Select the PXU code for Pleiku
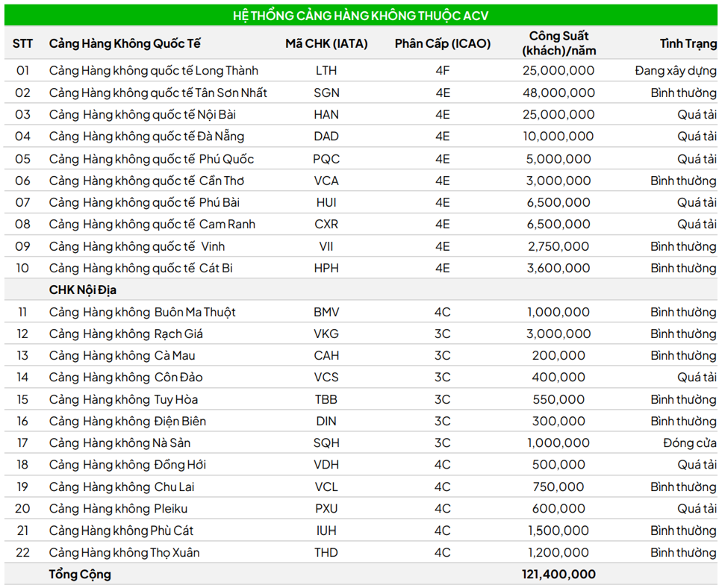This screenshot has height=588, width=722. point(326,509)
